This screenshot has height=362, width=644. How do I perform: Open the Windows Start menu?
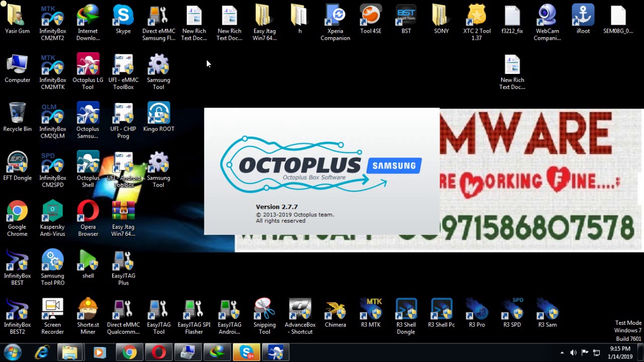pos(13,352)
